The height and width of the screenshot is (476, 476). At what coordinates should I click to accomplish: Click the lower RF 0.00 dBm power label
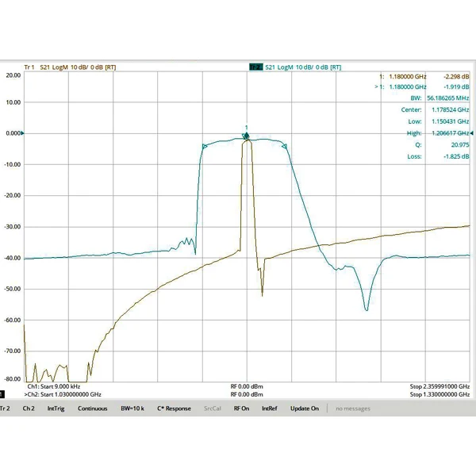[x=247, y=394]
